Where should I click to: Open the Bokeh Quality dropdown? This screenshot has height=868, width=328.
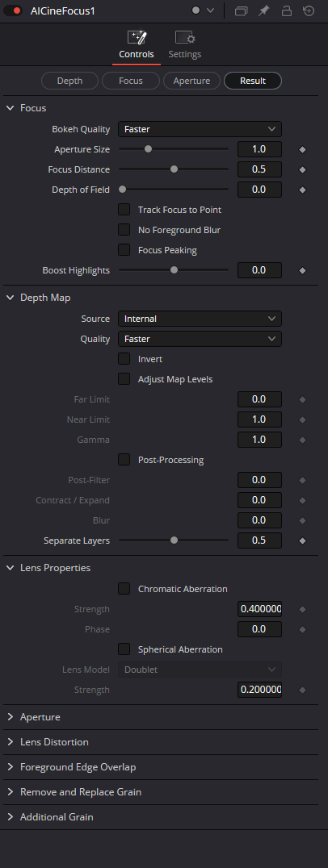(200, 129)
